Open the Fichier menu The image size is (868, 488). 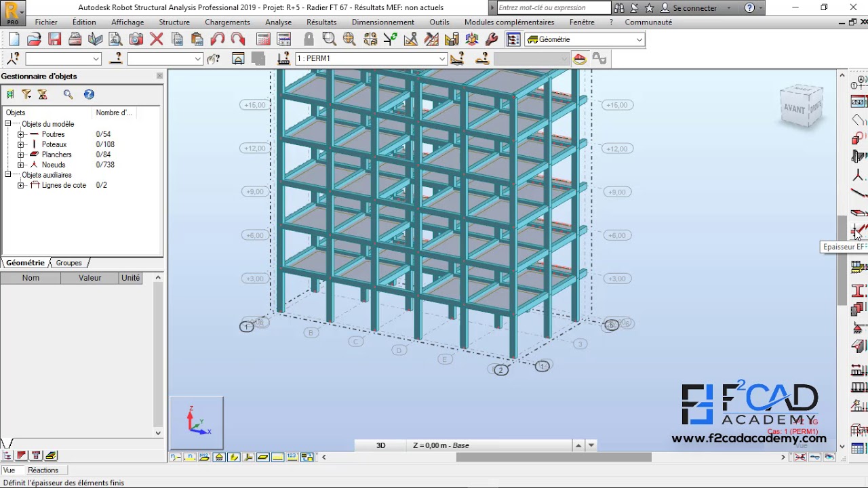point(46,22)
